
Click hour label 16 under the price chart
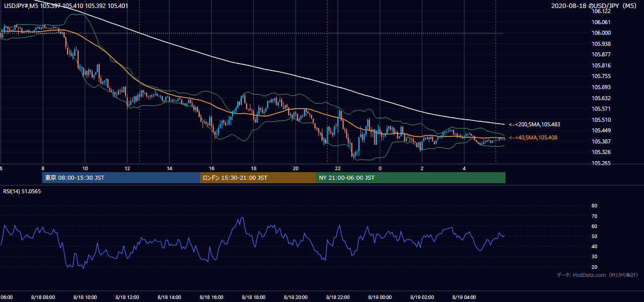[211, 168]
